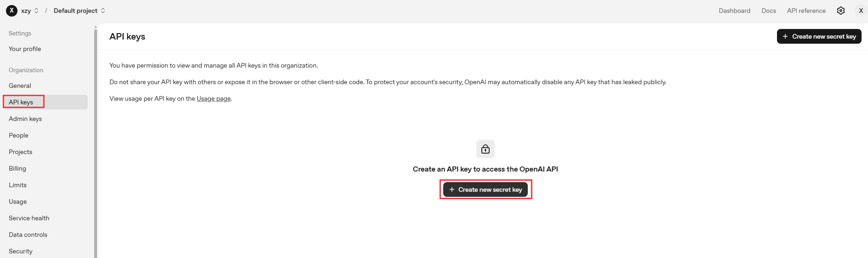
Task: Click the center Create new secret key button
Action: point(485,189)
